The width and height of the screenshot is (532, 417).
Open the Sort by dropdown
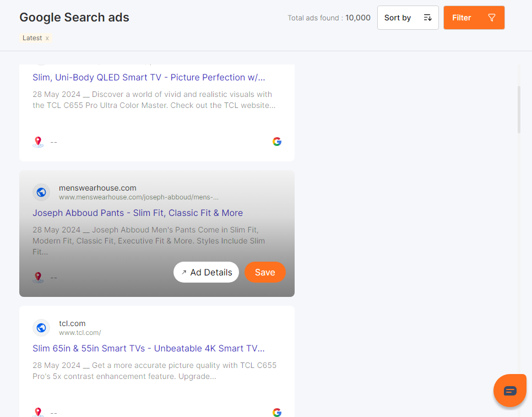408,18
